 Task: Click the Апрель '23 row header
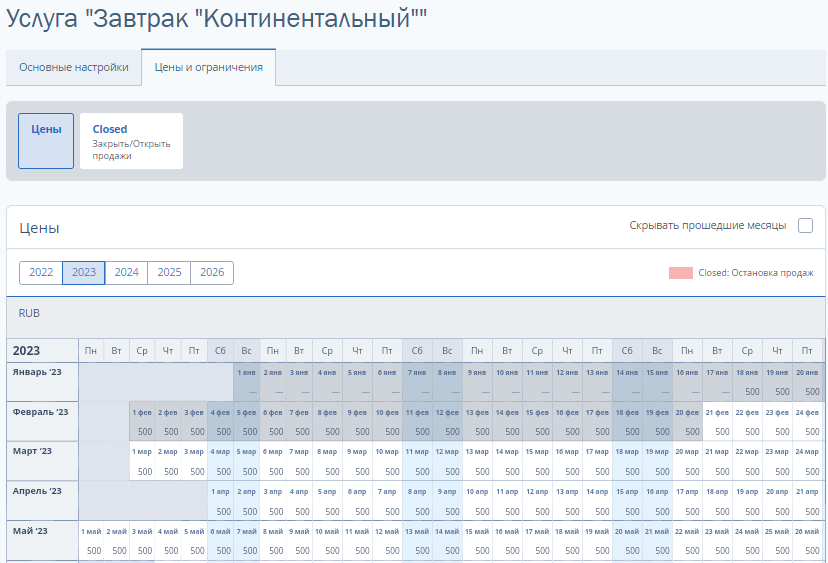coord(43,501)
